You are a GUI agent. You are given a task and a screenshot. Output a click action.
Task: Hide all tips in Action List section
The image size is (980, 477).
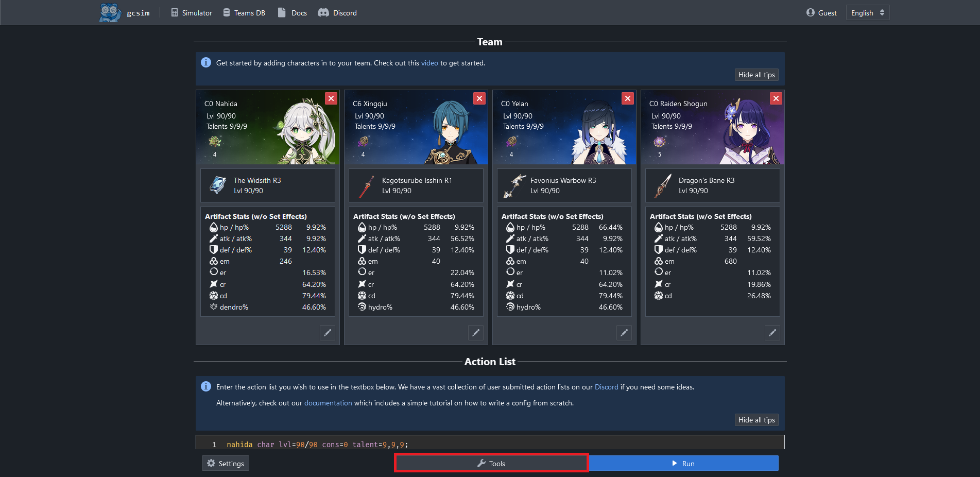coord(756,420)
